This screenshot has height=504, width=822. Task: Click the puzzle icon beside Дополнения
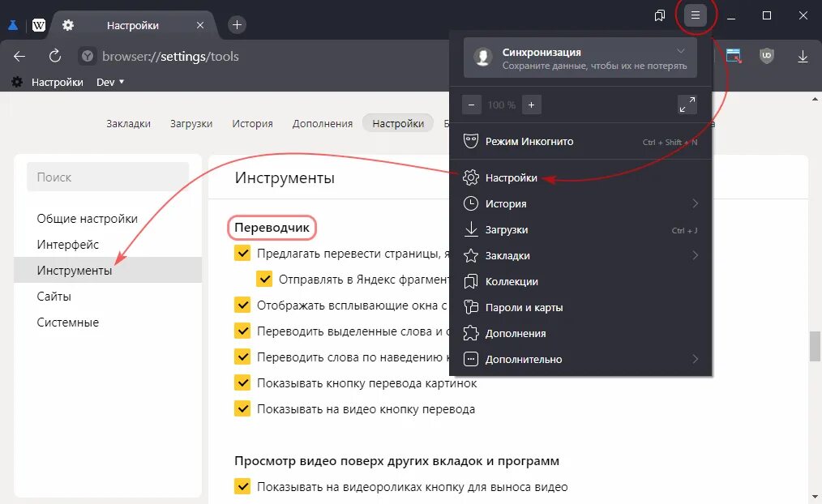471,333
